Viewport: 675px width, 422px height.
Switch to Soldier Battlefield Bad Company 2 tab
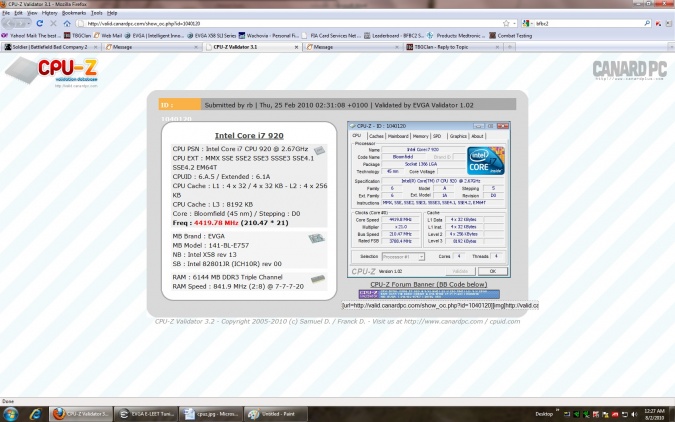(x=51, y=47)
